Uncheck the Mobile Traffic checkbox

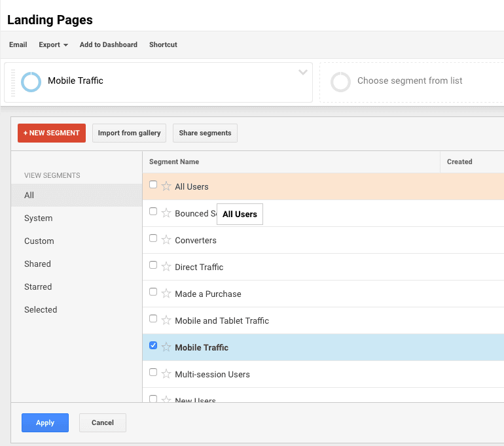[153, 346]
